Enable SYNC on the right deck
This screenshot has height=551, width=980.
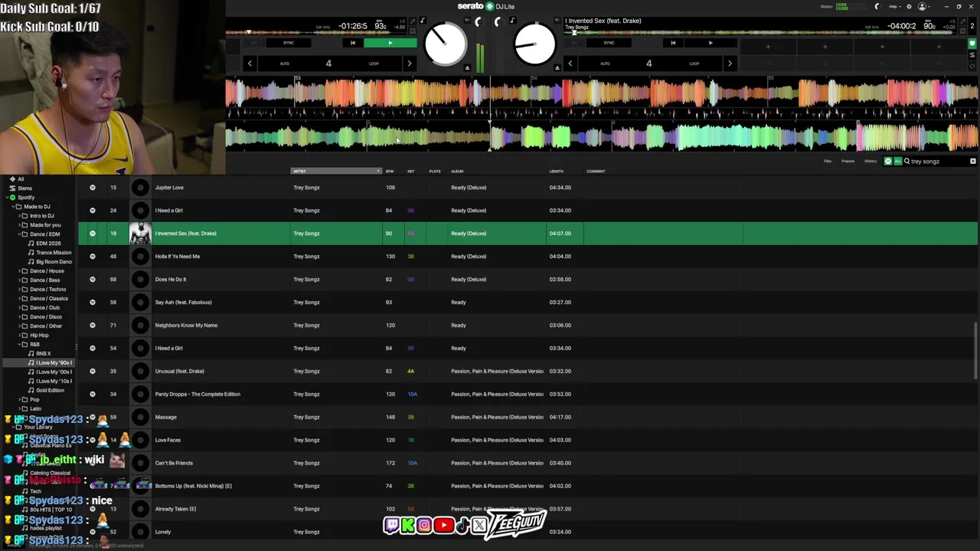click(609, 43)
